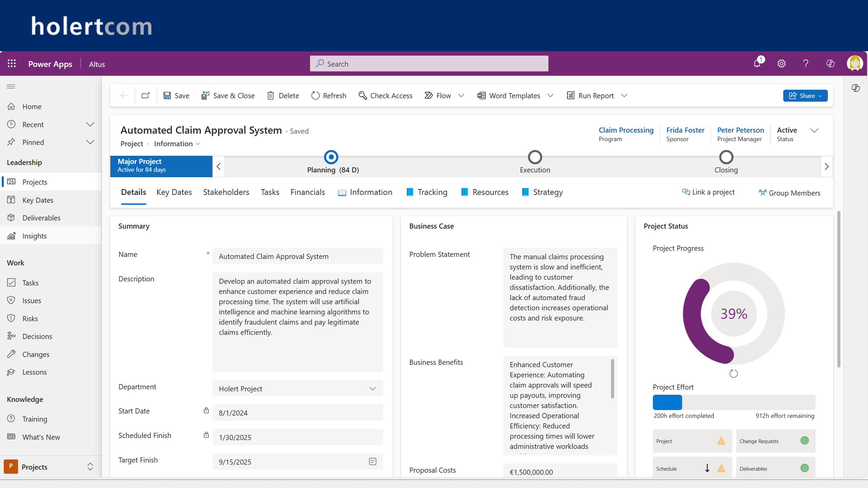Collapse the sidebar with the hamburger icon
This screenshot has width=868, height=488.
(x=11, y=87)
